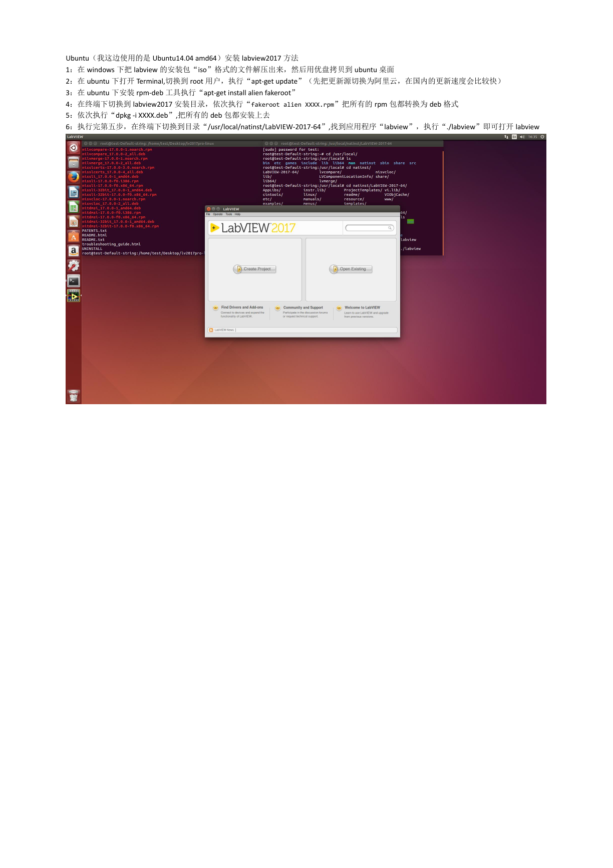
Task: Open System Settings from the dock
Action: point(74,266)
